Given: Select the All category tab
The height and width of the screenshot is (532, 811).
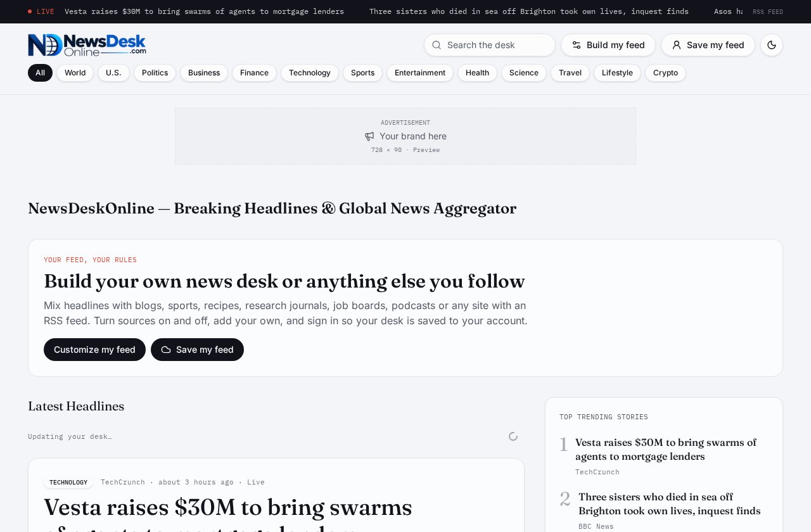Looking at the screenshot, I should point(40,73).
